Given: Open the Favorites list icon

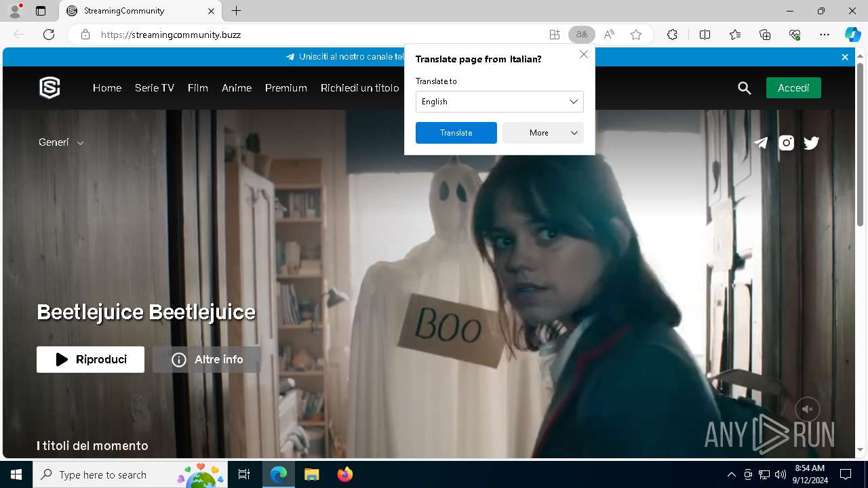Looking at the screenshot, I should (735, 35).
